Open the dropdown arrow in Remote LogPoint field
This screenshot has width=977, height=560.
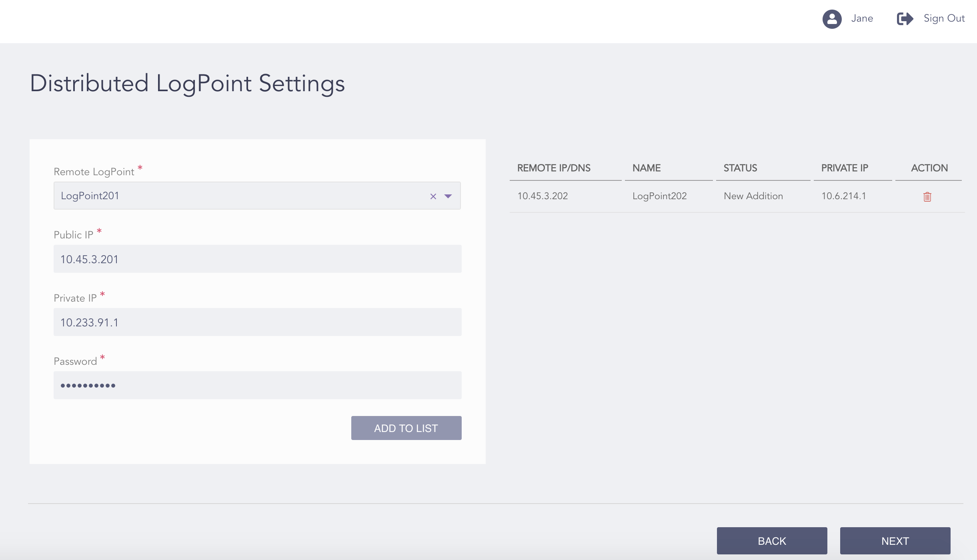click(x=448, y=196)
